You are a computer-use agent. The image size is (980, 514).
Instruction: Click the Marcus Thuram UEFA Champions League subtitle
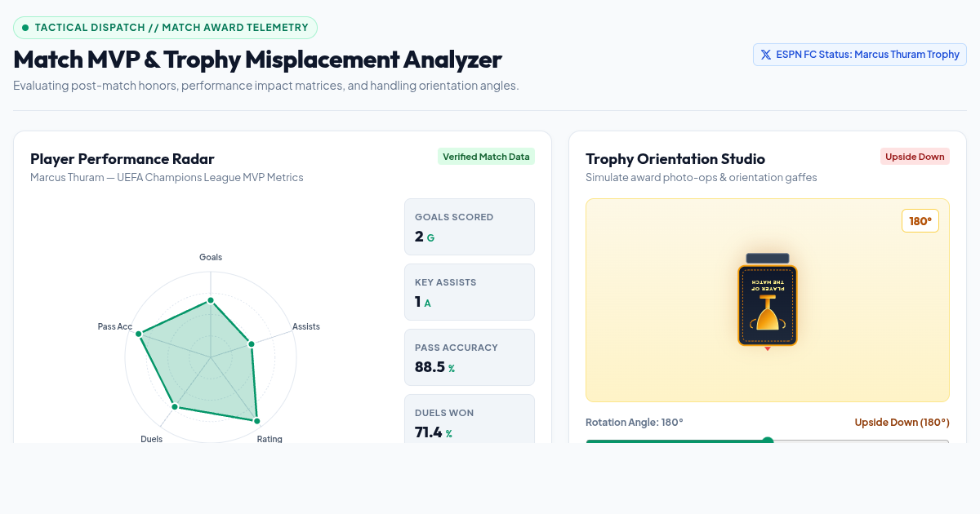167,177
